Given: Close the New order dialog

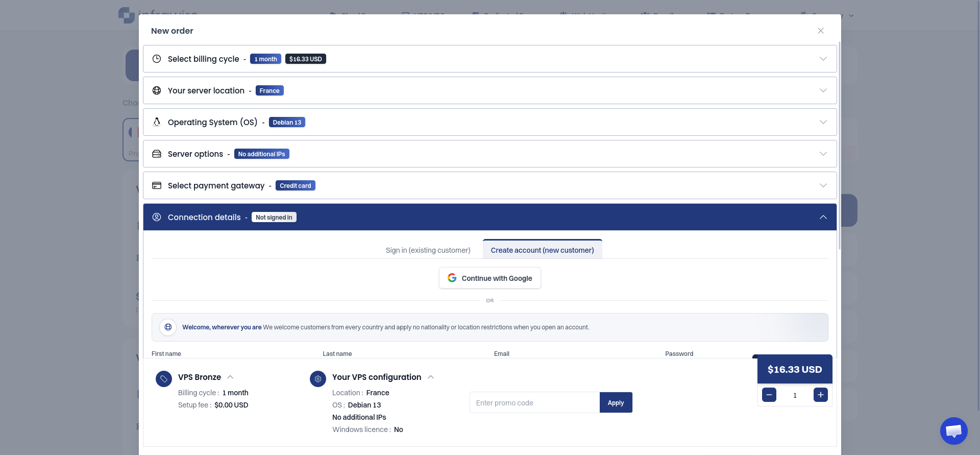Looking at the screenshot, I should [821, 31].
